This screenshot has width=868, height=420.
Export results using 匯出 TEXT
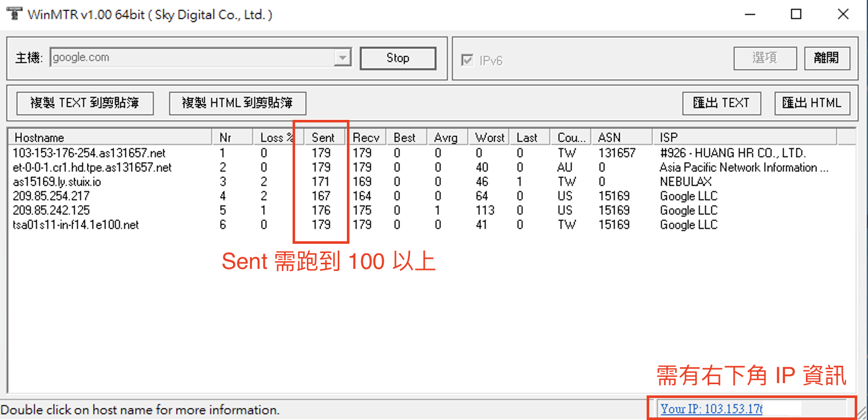point(721,103)
